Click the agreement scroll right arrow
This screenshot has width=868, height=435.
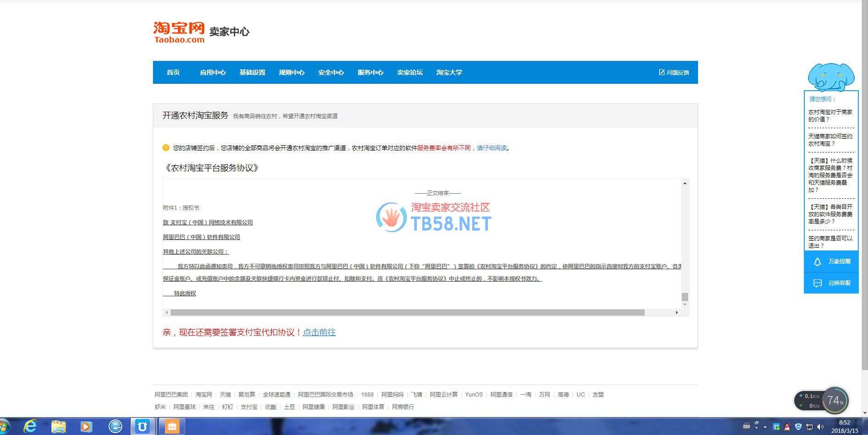pyautogui.click(x=677, y=313)
